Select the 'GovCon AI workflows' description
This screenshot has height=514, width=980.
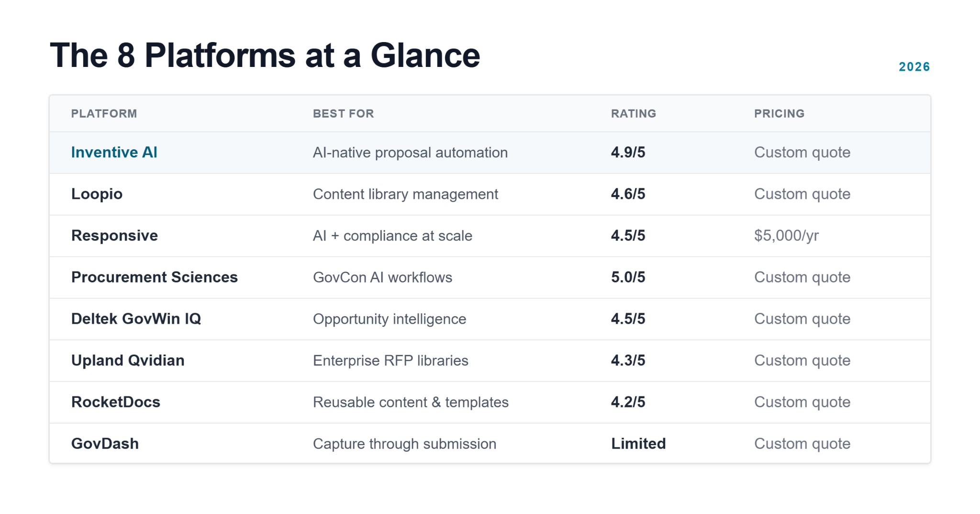(382, 277)
